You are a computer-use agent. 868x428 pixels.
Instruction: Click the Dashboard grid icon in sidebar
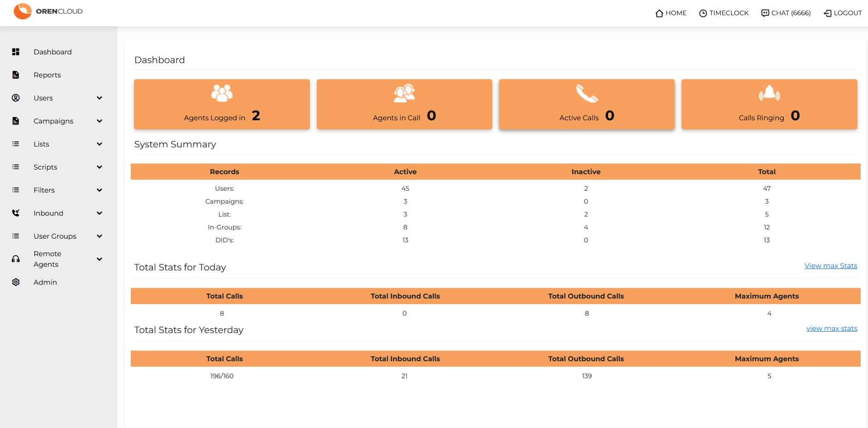click(x=16, y=52)
